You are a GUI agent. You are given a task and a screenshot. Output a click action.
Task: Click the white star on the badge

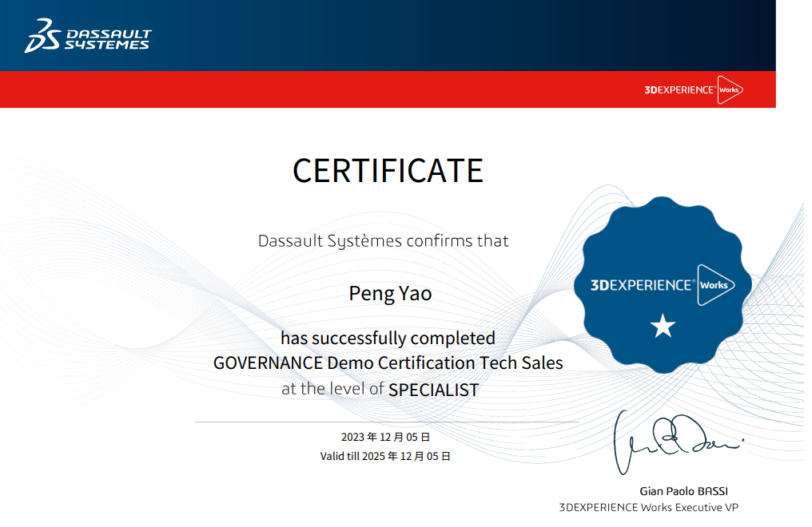click(x=663, y=326)
